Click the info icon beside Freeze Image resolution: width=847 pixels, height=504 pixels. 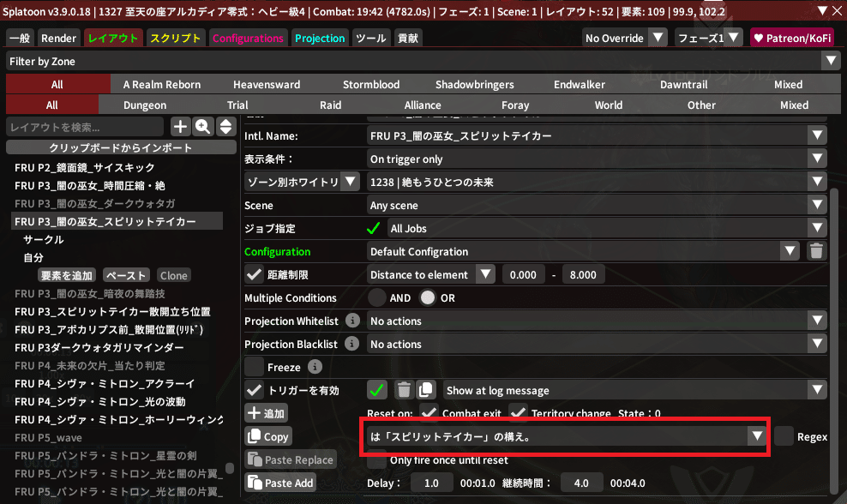click(x=315, y=368)
